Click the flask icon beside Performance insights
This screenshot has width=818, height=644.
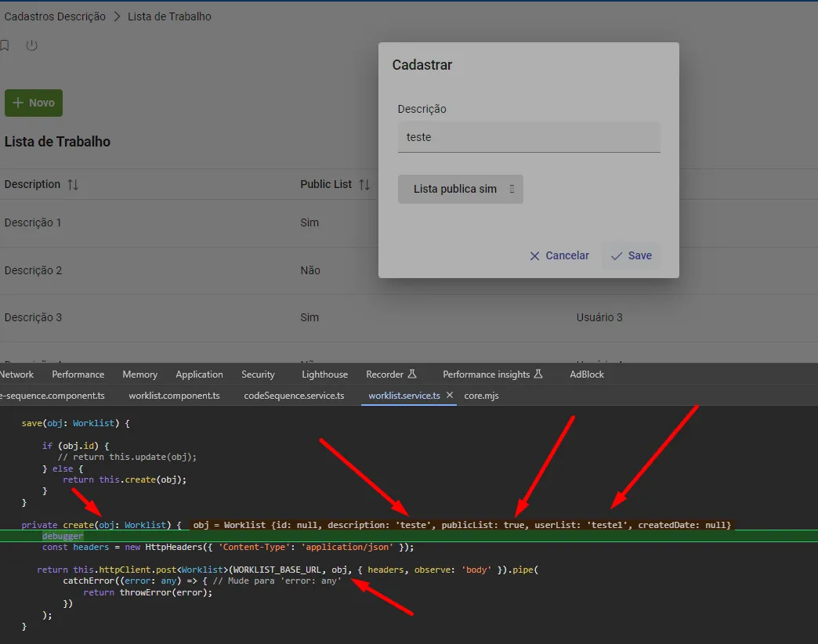pyautogui.click(x=537, y=373)
